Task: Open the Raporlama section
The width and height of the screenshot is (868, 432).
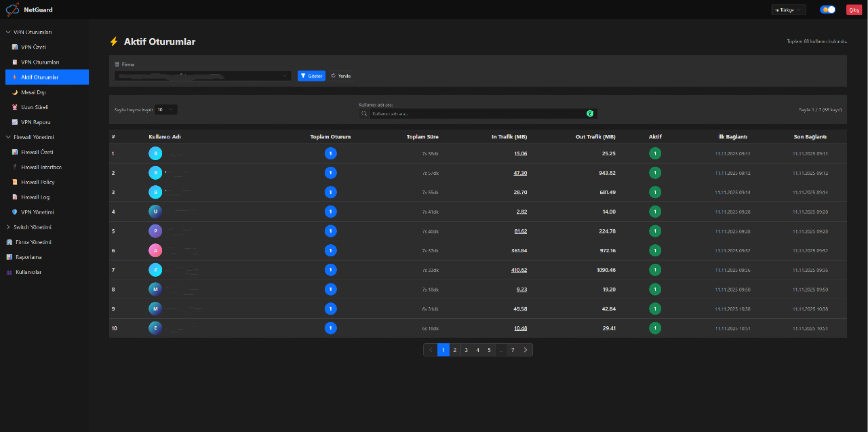Action: pyautogui.click(x=28, y=258)
